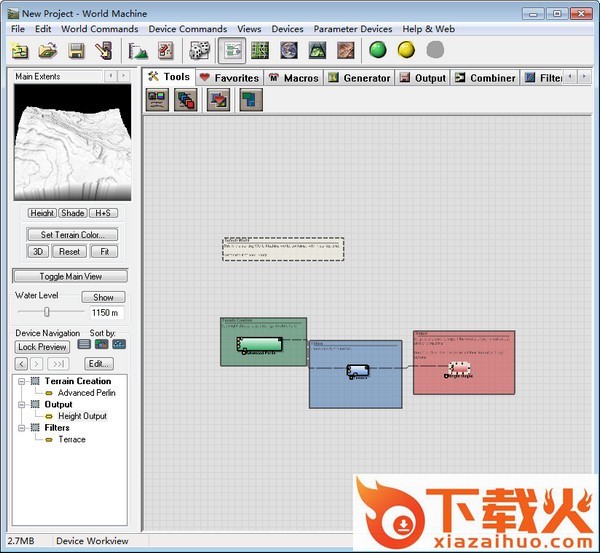Screen dimensions: 600x553
Task: Click the Reset preview button
Action: pyautogui.click(x=69, y=251)
